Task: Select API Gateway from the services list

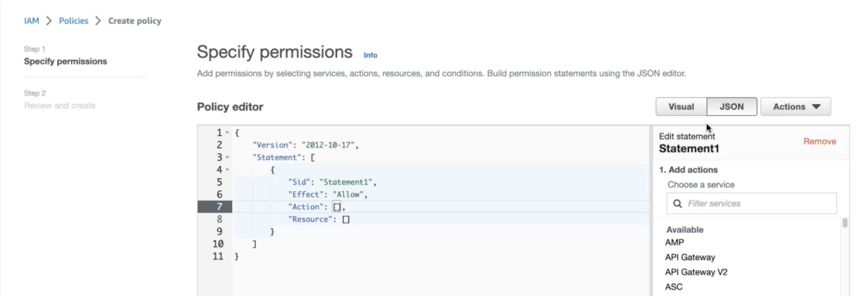Action: point(690,257)
